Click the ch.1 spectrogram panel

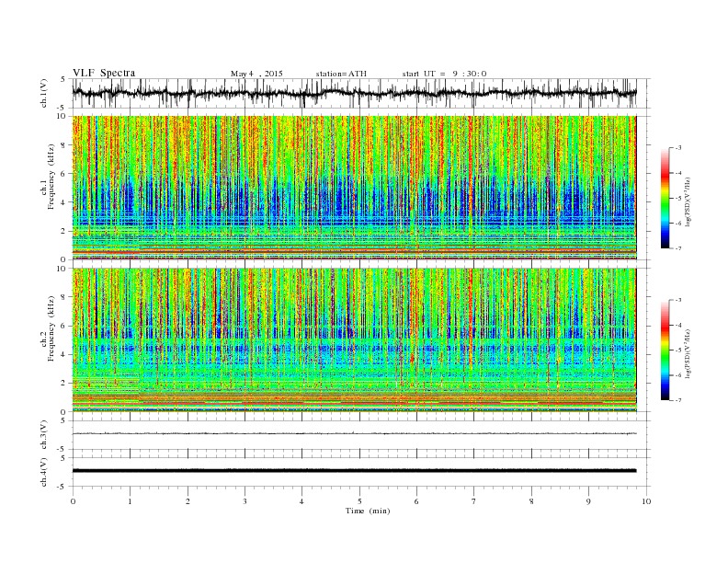coord(354,188)
